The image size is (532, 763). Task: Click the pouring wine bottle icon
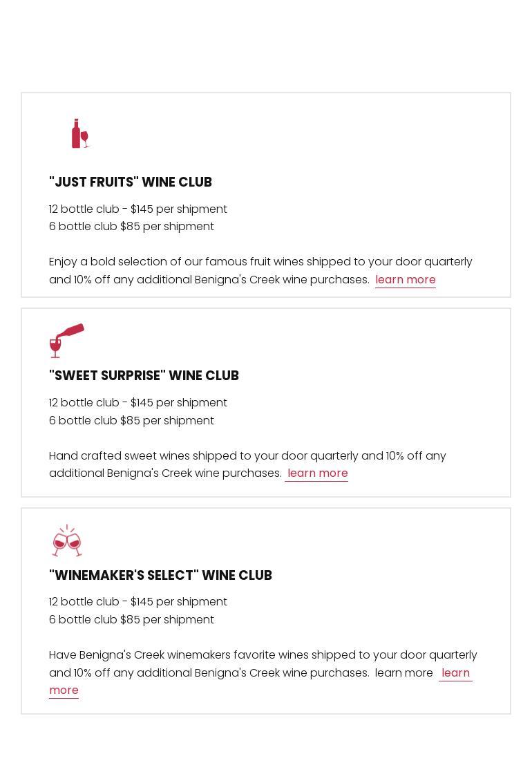(67, 341)
